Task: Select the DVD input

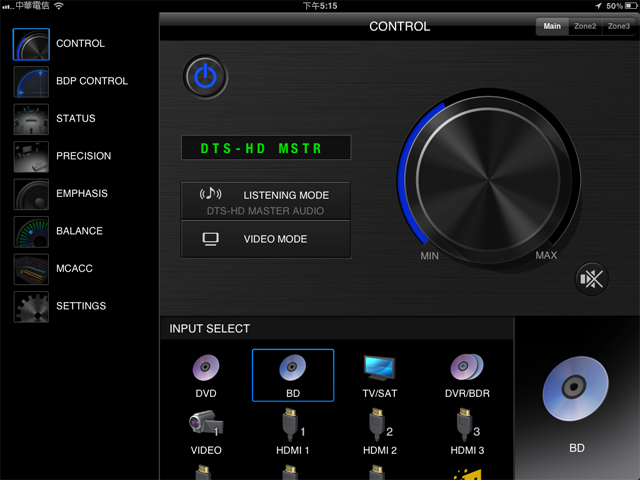Action: tap(206, 376)
